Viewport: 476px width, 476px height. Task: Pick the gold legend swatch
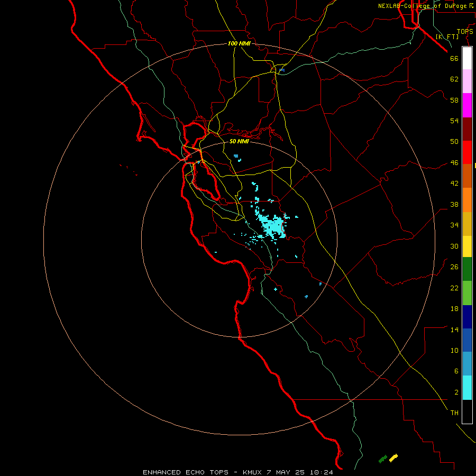(467, 224)
